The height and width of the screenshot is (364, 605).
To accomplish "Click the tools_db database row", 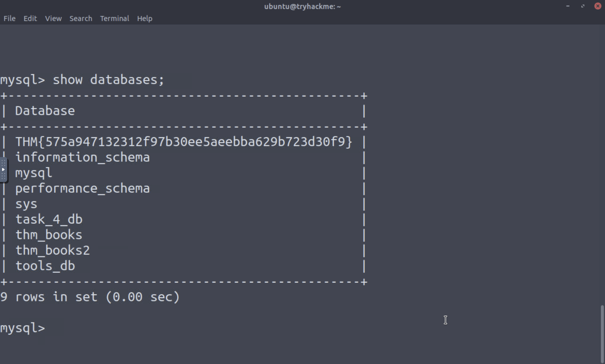I will 45,266.
